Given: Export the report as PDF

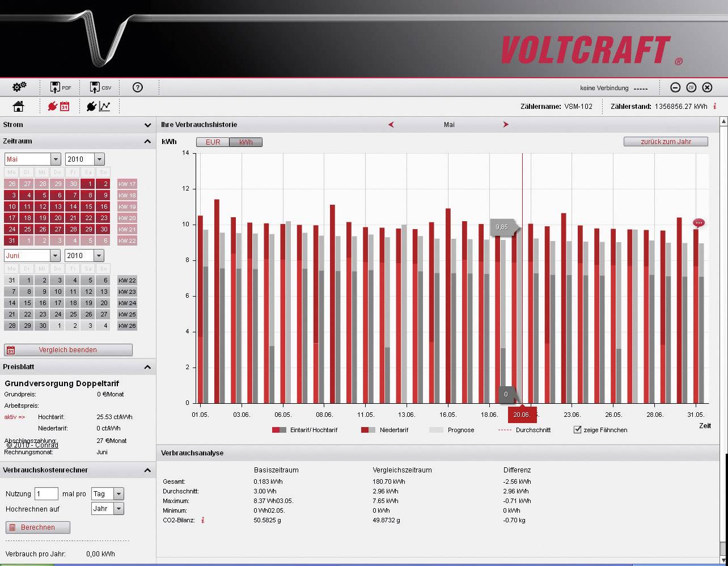Looking at the screenshot, I should tap(61, 87).
